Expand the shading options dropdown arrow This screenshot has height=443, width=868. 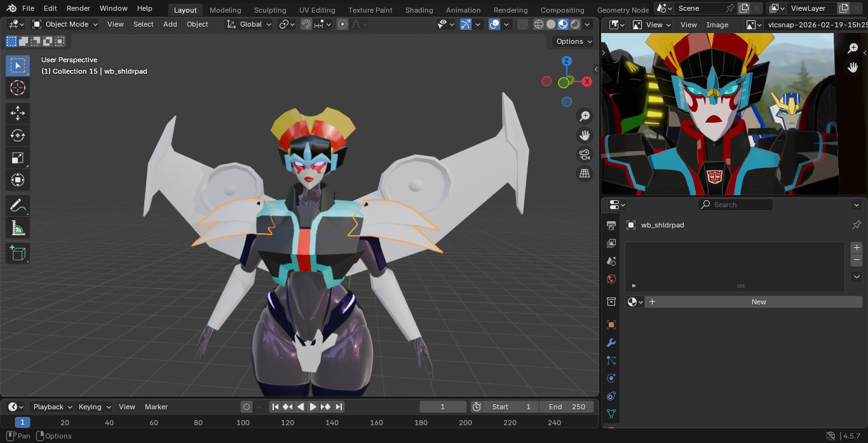tap(588, 24)
